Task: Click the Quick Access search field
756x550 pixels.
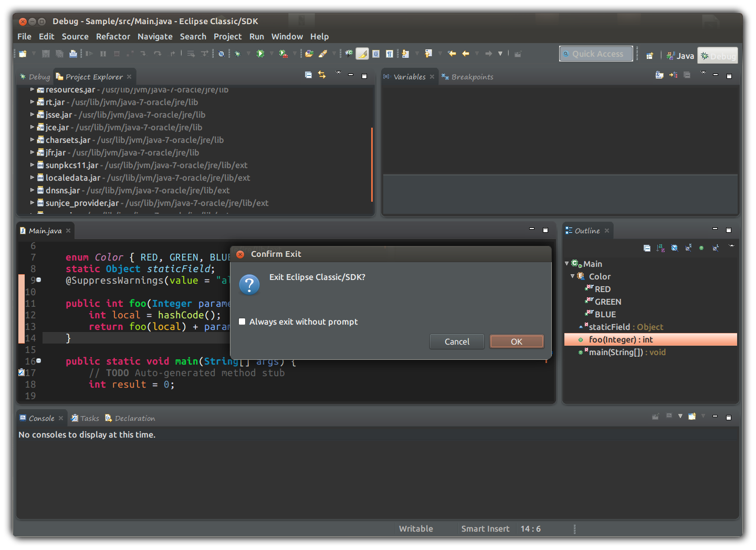Action: (596, 54)
